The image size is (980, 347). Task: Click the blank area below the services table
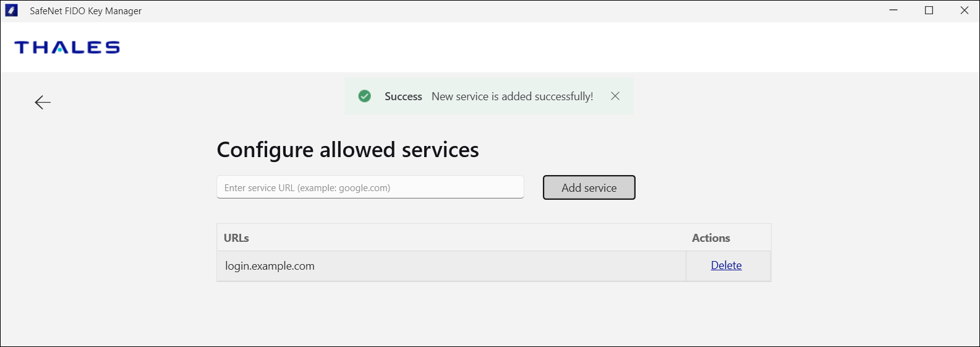point(493,315)
